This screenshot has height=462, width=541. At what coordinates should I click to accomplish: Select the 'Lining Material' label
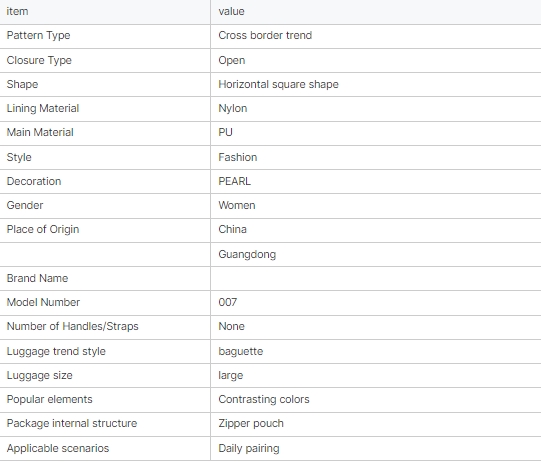(x=43, y=108)
